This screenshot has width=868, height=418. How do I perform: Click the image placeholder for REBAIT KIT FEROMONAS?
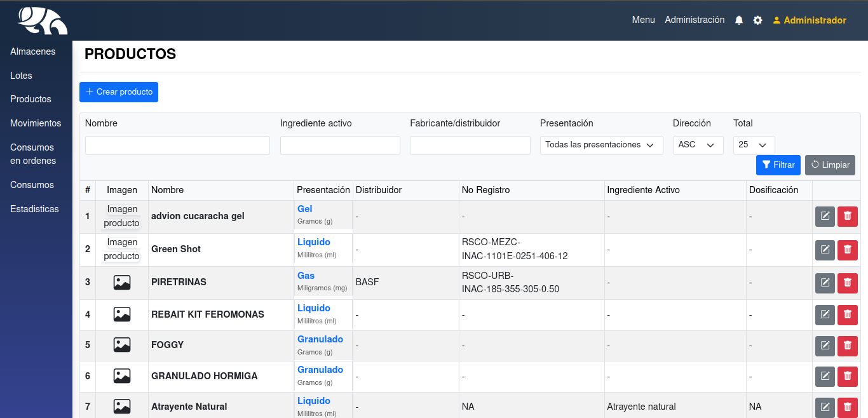(x=122, y=314)
